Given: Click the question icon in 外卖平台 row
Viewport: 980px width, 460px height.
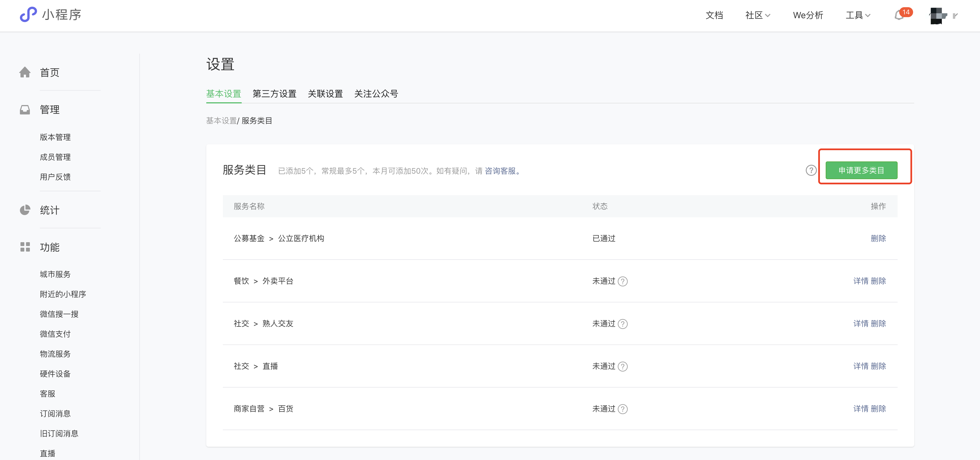Looking at the screenshot, I should pos(622,281).
